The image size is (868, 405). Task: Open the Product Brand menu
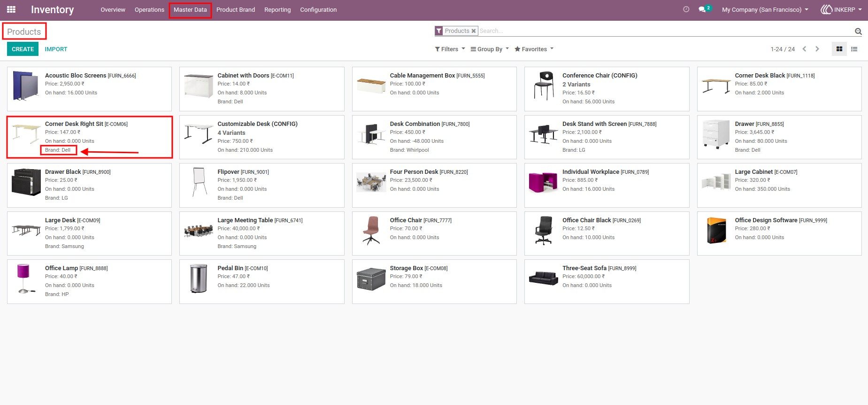[x=236, y=9]
